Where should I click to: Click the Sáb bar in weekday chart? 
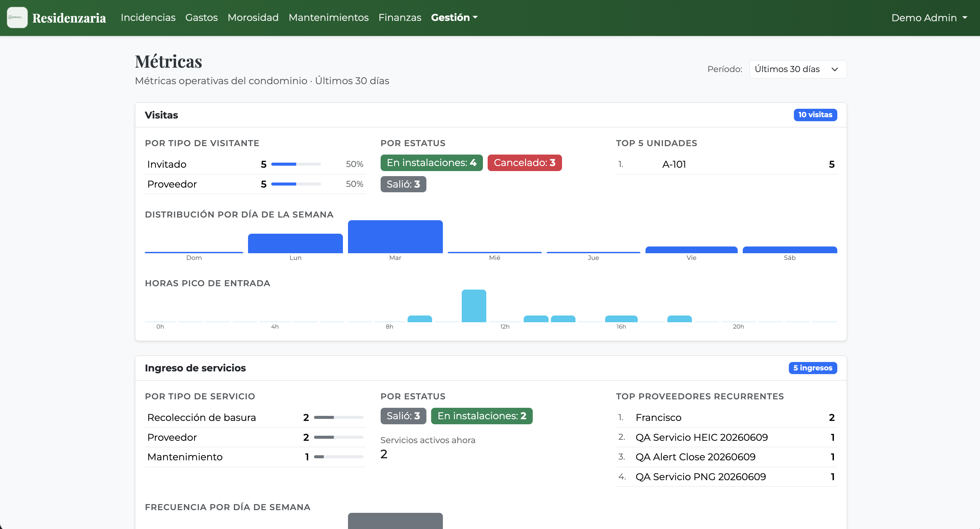point(790,250)
